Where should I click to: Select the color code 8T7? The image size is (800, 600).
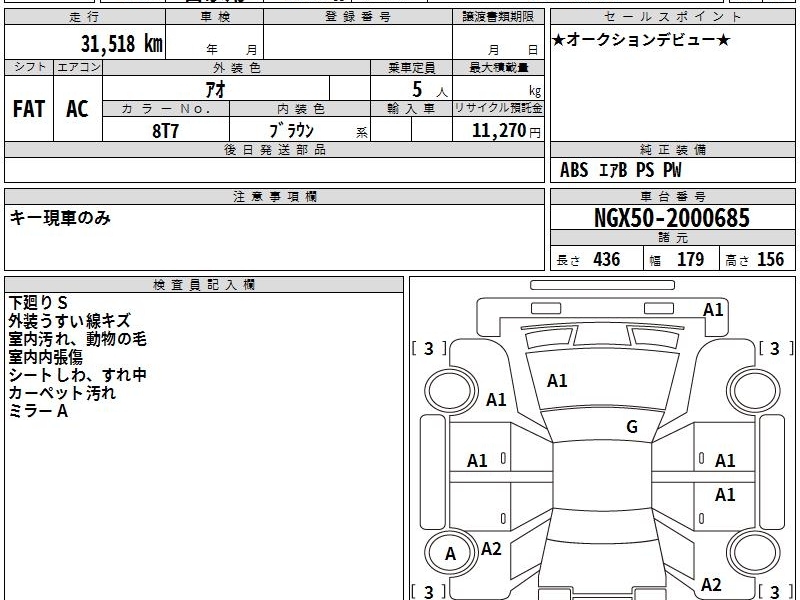point(165,131)
